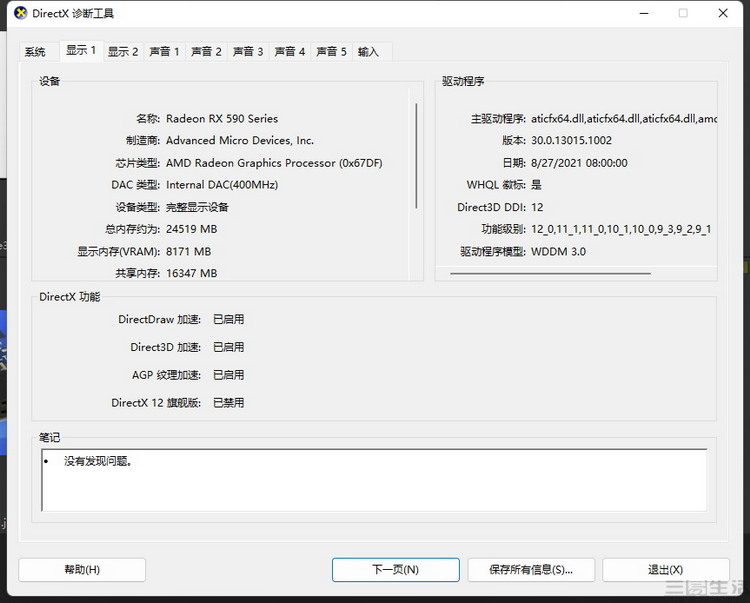Select the 声音 4 tab

point(289,52)
